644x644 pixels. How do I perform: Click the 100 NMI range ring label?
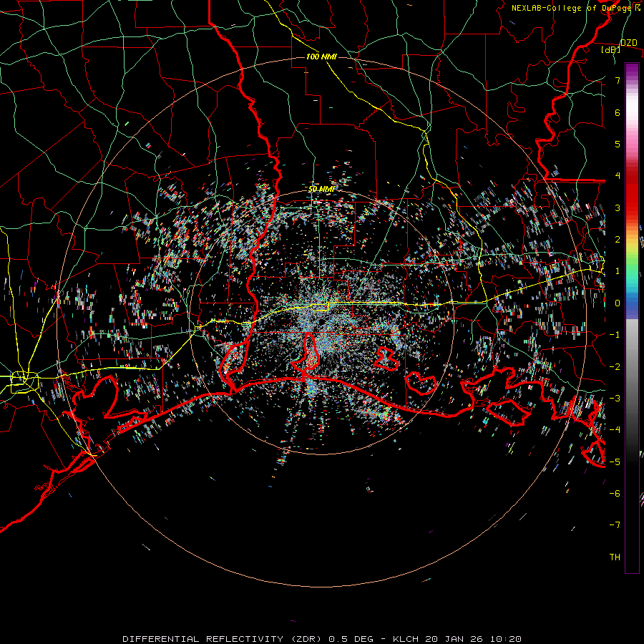coord(321,57)
